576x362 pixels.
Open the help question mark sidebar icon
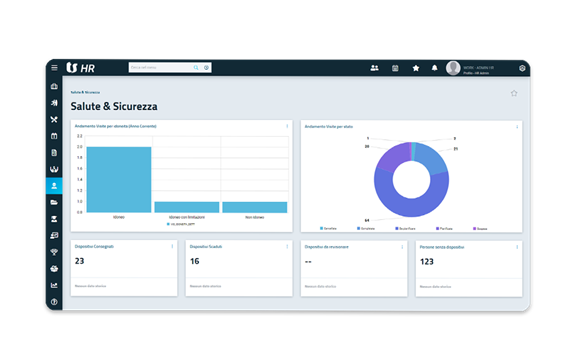pos(54,302)
